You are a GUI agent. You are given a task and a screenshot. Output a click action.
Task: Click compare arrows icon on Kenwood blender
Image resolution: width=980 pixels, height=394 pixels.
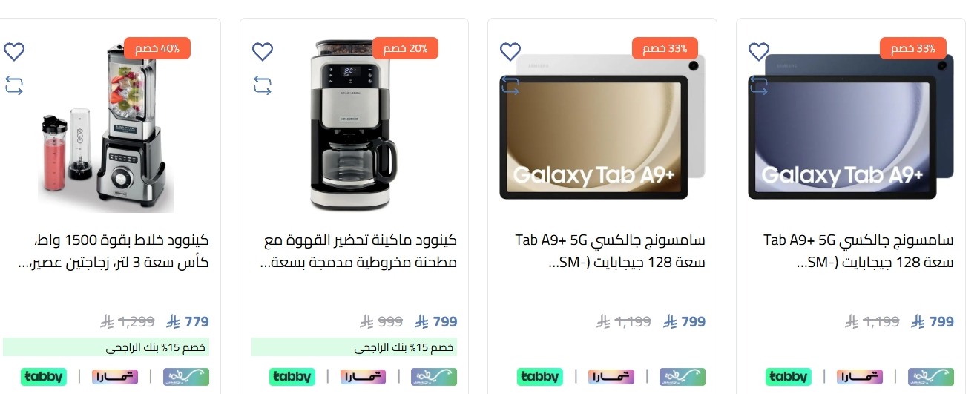pos(14,85)
